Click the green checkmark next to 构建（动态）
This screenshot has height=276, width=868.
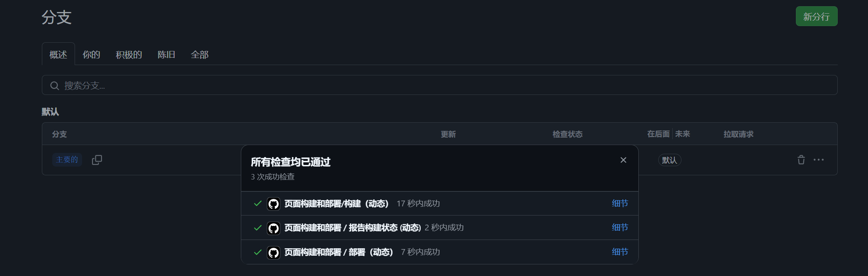click(257, 203)
